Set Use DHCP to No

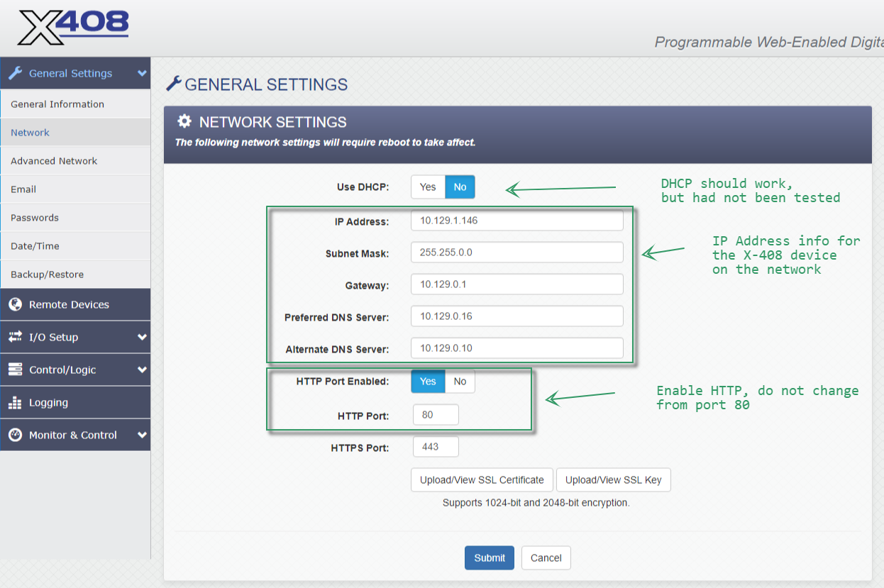pyautogui.click(x=460, y=187)
